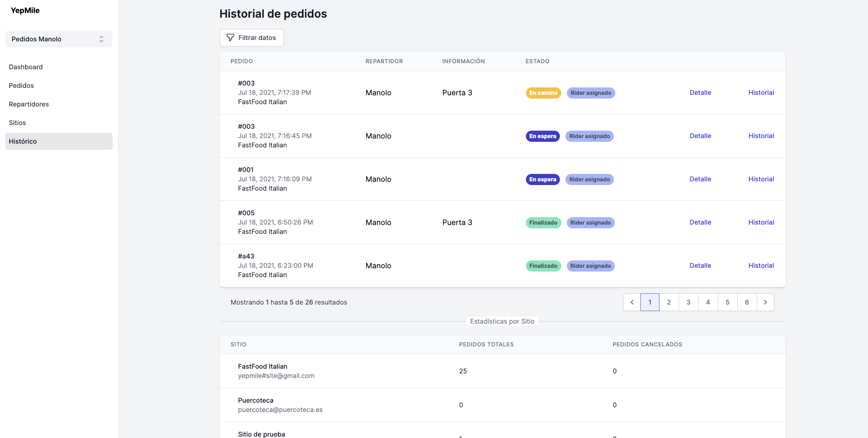Click the FastFood Italian site row
Viewport: 868px width, 438px height.
[x=262, y=371]
